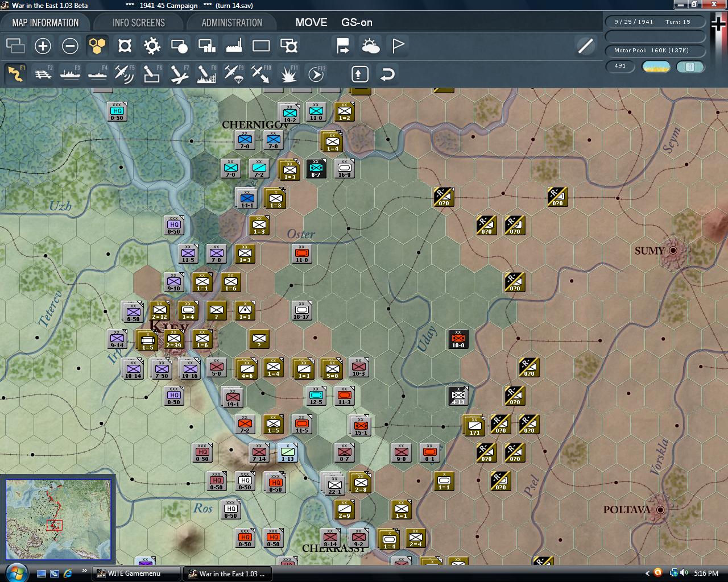
Task: Toggle the cogwheel map overlay button
Action: [152, 45]
